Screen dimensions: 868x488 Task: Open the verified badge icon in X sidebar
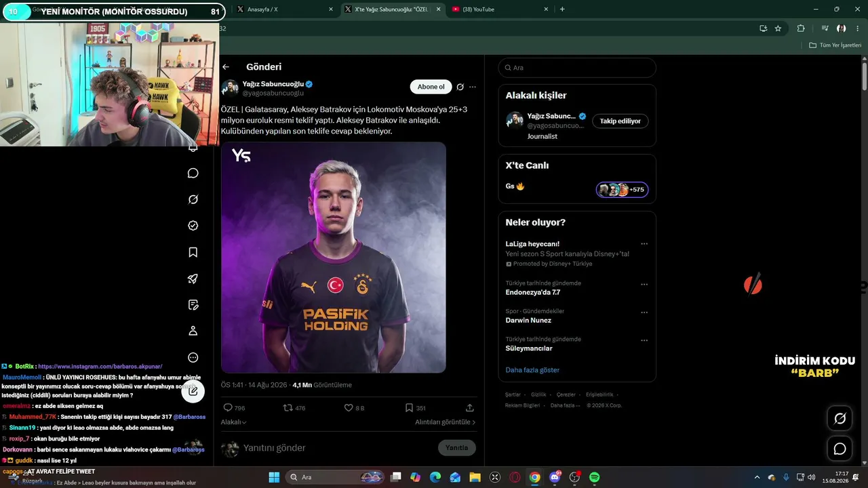pos(193,226)
